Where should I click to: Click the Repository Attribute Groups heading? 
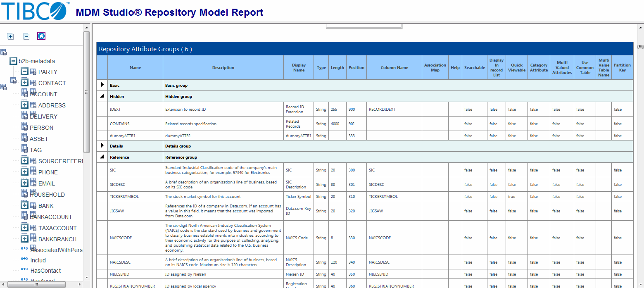click(x=145, y=49)
